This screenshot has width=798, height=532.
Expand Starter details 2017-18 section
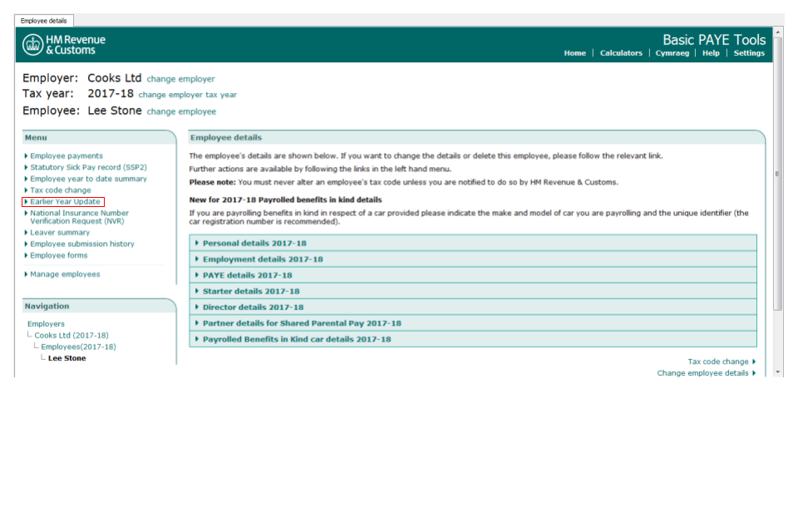coord(473,291)
